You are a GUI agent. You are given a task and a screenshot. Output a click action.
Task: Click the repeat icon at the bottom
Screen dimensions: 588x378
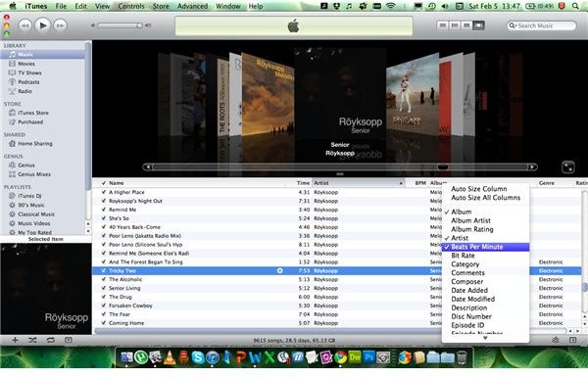[51, 340]
